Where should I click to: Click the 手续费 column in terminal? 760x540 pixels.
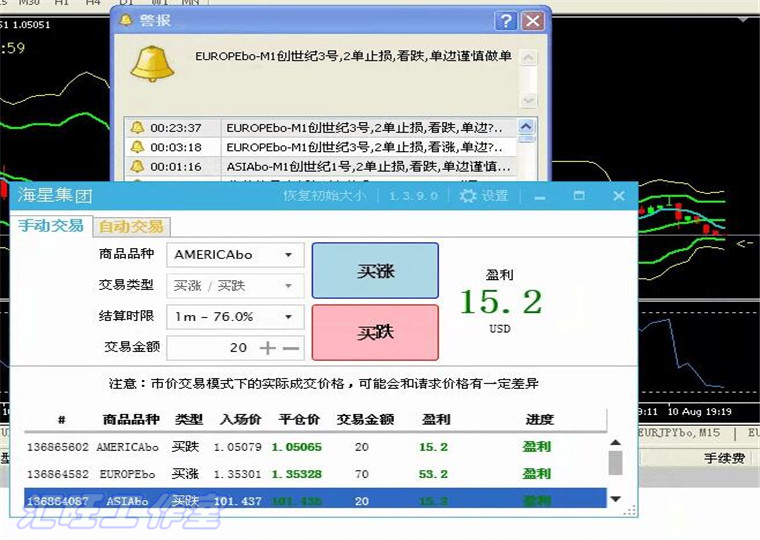pyautogui.click(x=724, y=458)
